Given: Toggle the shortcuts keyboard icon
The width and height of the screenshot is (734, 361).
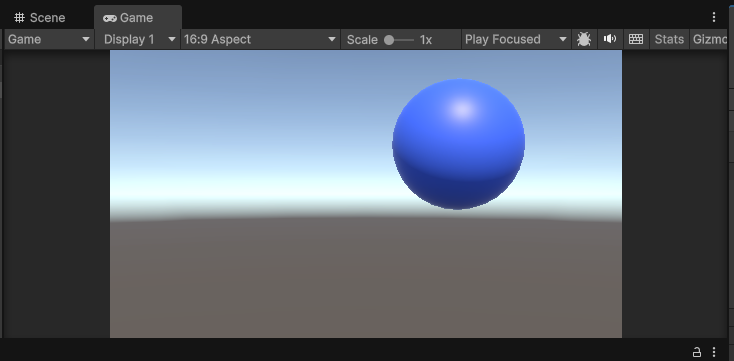Looking at the screenshot, I should click(x=636, y=39).
